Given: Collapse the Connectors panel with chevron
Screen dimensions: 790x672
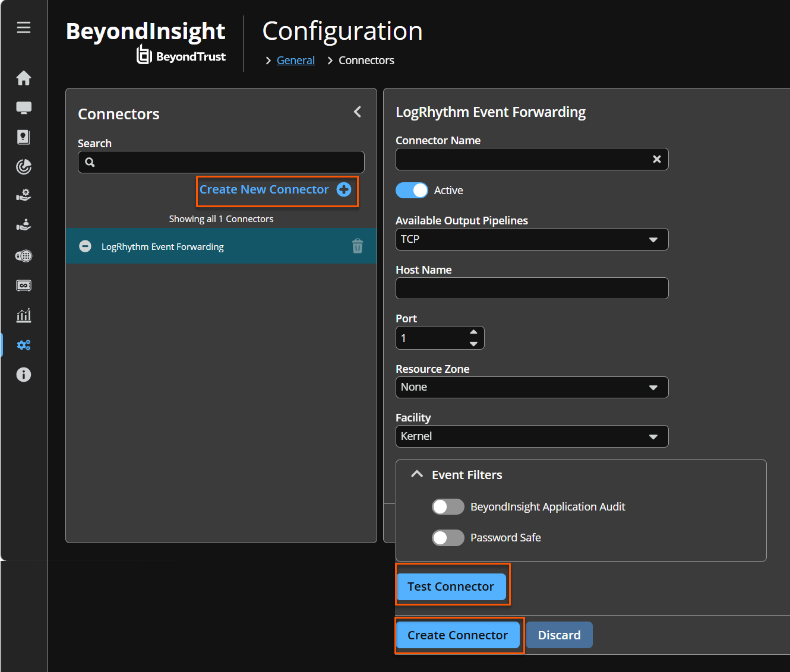Looking at the screenshot, I should 358,112.
